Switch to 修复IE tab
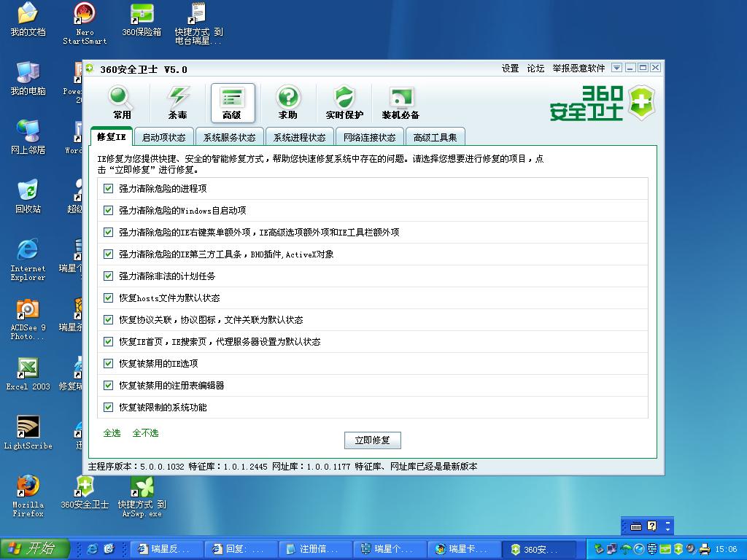The image size is (747, 560). tap(112, 137)
